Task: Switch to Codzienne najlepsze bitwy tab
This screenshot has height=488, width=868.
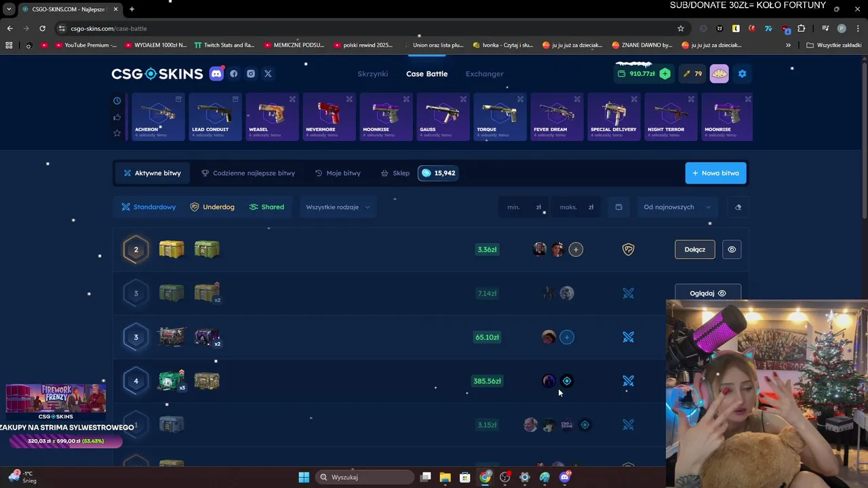Action: [x=248, y=173]
